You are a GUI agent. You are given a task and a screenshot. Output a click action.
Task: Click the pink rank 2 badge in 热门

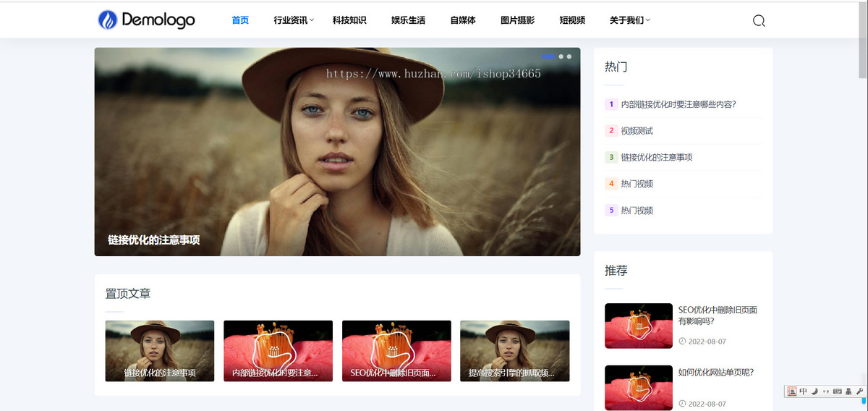pos(611,131)
